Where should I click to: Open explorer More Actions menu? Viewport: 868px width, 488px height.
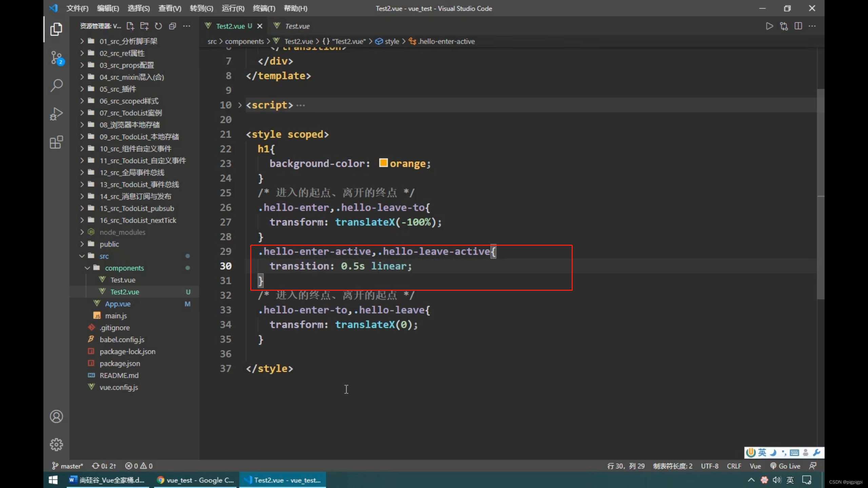tap(186, 26)
